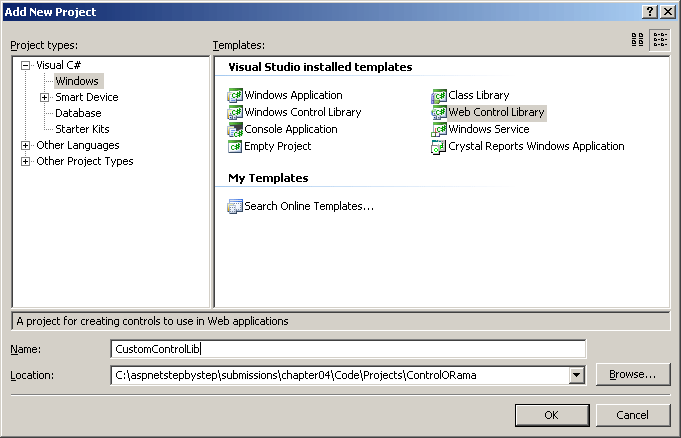Choose the Class Library template icon
The image size is (681, 438).
(439, 96)
